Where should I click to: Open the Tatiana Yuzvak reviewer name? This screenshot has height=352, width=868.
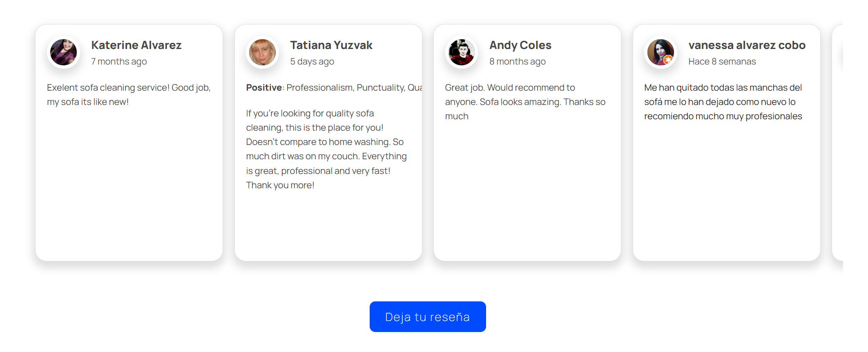click(331, 45)
